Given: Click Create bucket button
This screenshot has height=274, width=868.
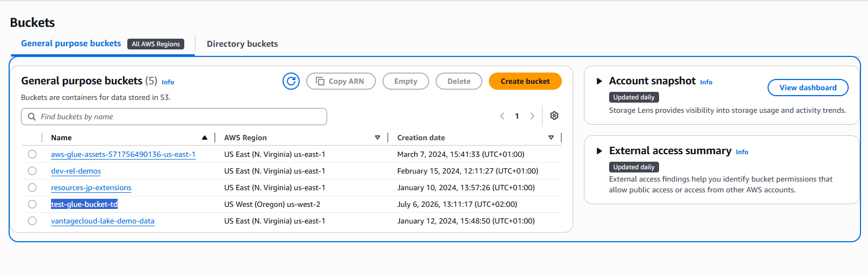Looking at the screenshot, I should [525, 81].
